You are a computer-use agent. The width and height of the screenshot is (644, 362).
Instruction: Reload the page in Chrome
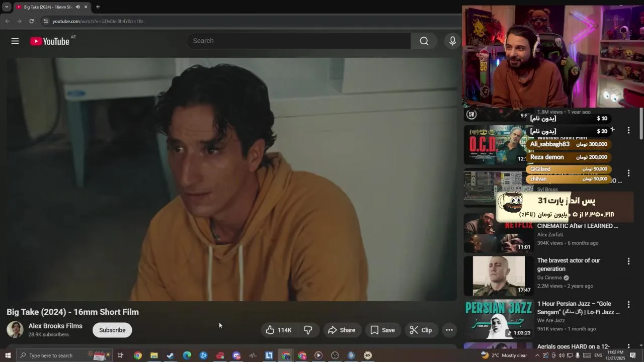pos(31,21)
